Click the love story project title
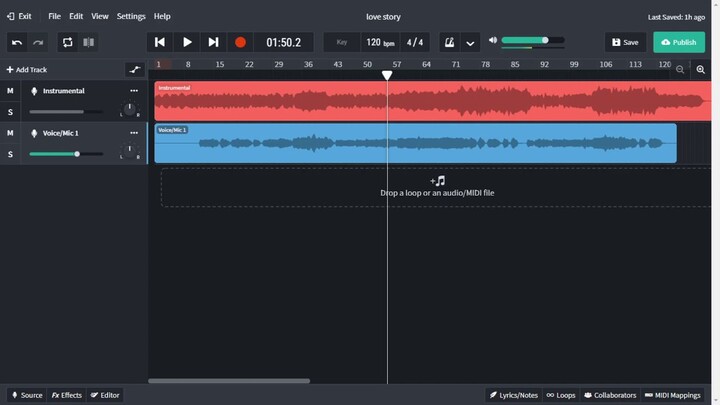720x405 pixels. 383,17
